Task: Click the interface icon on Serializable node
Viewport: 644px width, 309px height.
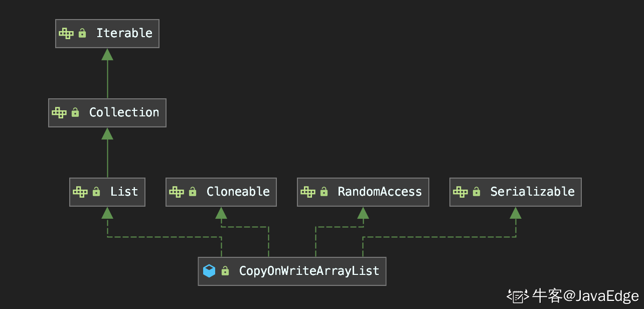Action: pyautogui.click(x=460, y=192)
